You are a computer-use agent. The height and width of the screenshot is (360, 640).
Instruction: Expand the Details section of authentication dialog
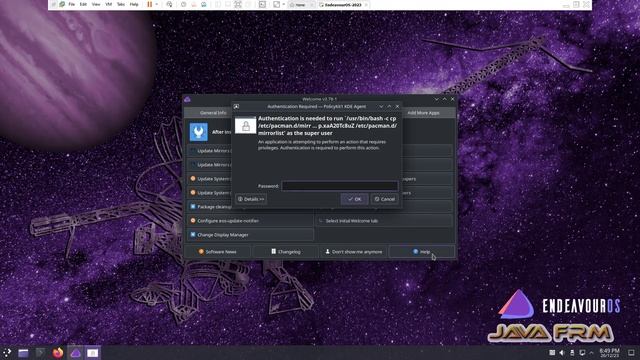(x=251, y=199)
